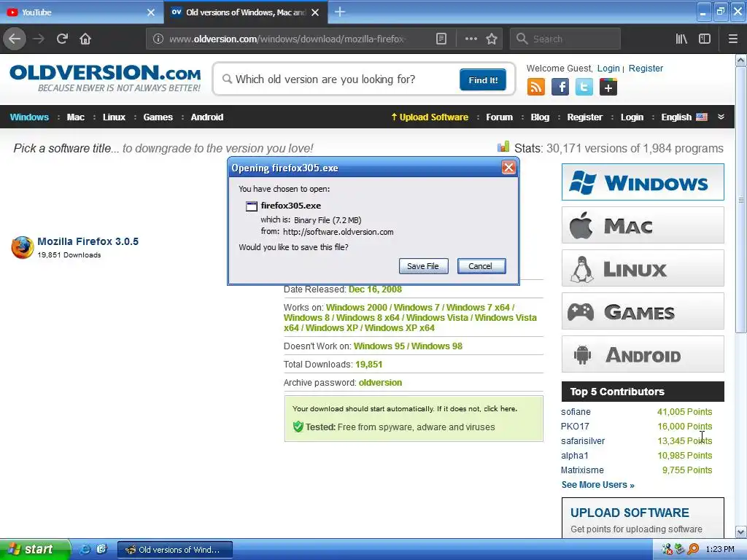Click Register link next to Welcome Guest
The image size is (747, 560).
pyautogui.click(x=646, y=68)
